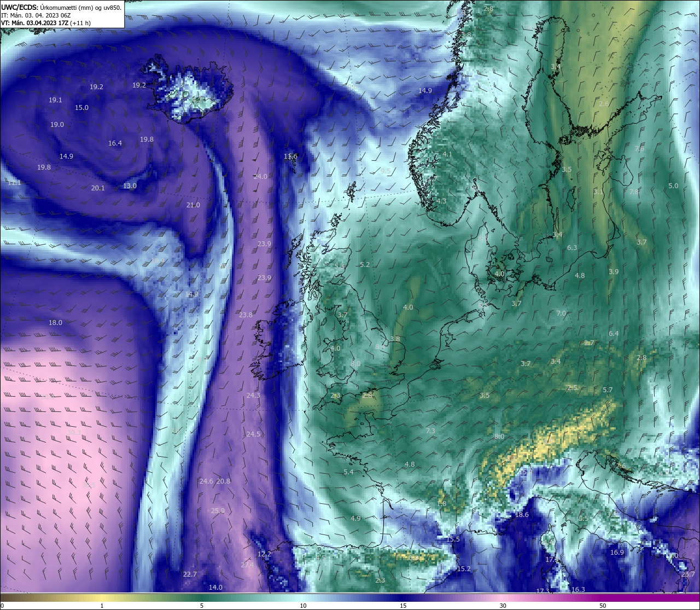The image size is (700, 610).
Task: Click the 5.2 value on the map
Action: point(365,265)
